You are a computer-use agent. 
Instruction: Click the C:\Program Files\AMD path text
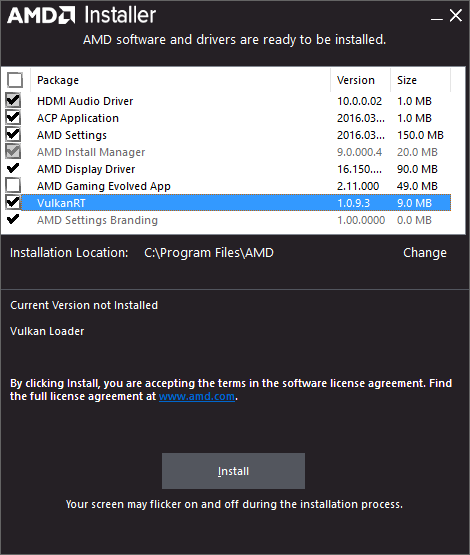pos(209,253)
